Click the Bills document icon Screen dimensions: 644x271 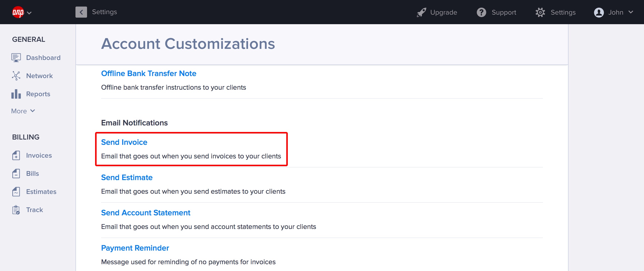coord(16,174)
